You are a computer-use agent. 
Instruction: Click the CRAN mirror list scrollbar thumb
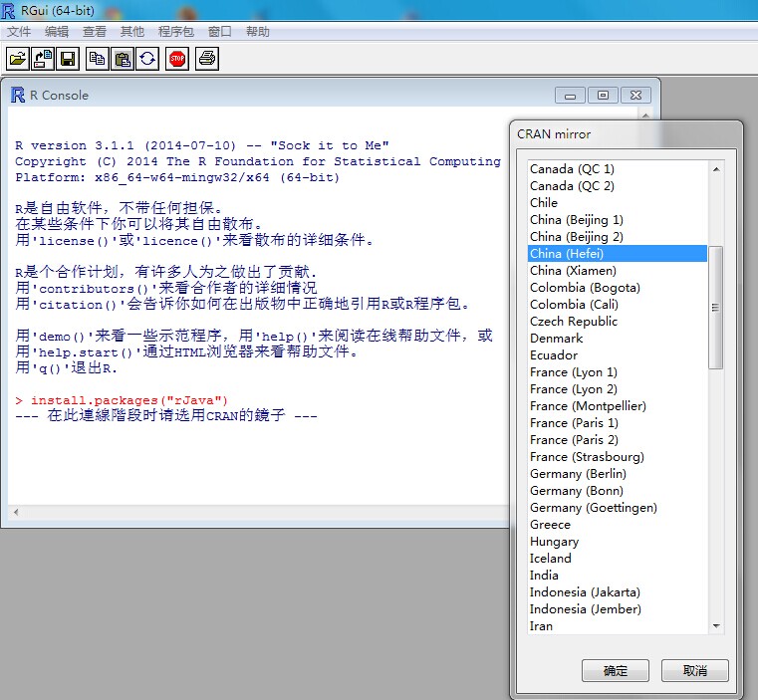[x=716, y=308]
